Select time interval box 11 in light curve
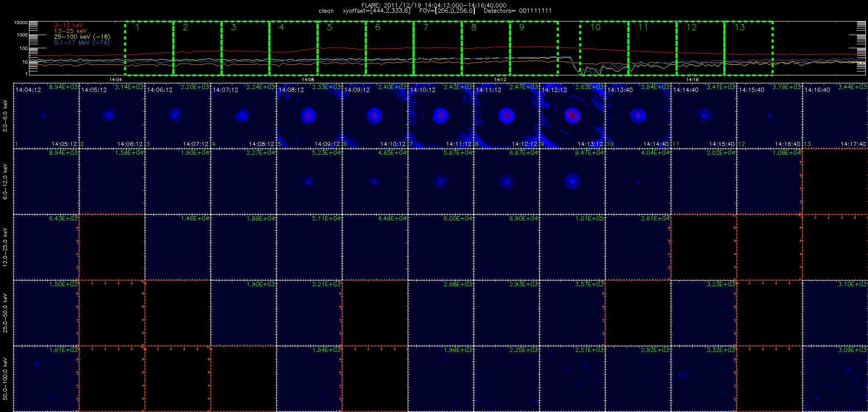 tap(652, 48)
